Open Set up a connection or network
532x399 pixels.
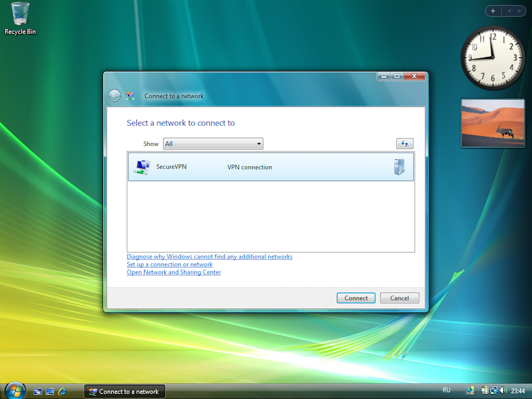170,264
